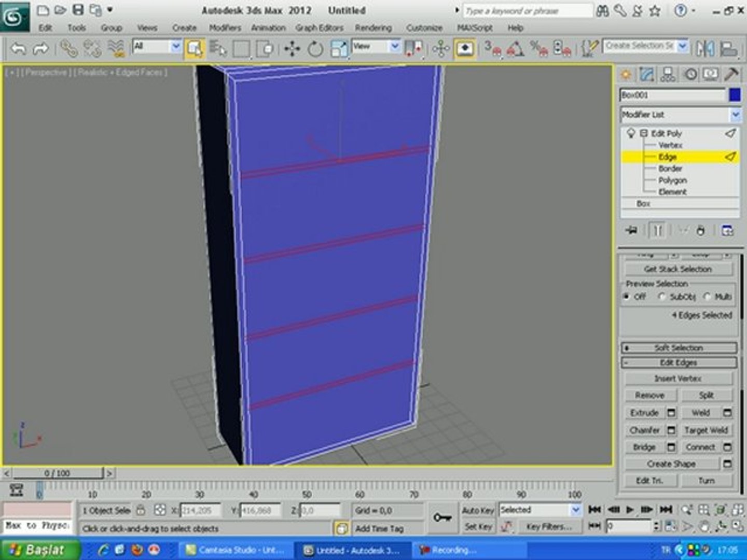Click the Connect button
The width and height of the screenshot is (747, 560).
700,447
